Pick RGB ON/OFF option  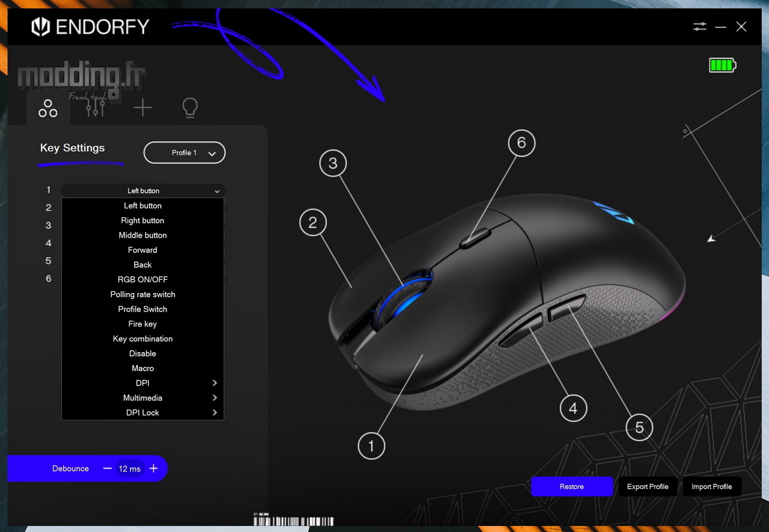tap(143, 279)
